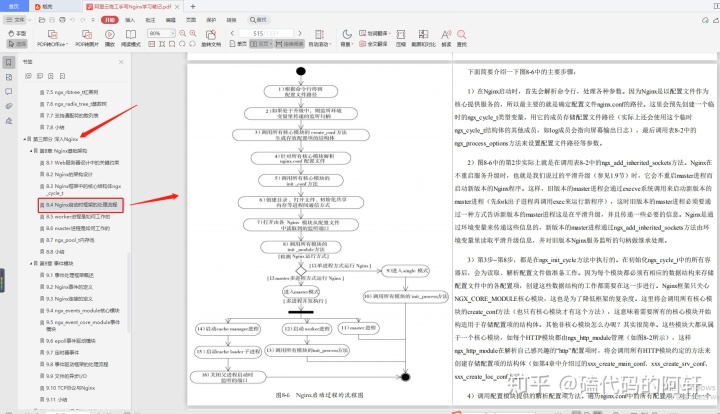Zoom in with the plus magnifier
720x414 pixels.
tap(193, 33)
